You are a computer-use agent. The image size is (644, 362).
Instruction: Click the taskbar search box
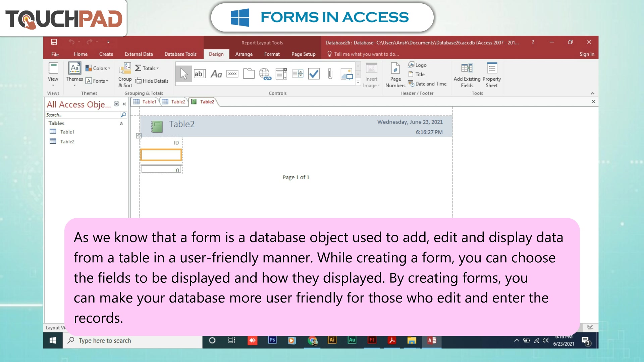click(132, 341)
